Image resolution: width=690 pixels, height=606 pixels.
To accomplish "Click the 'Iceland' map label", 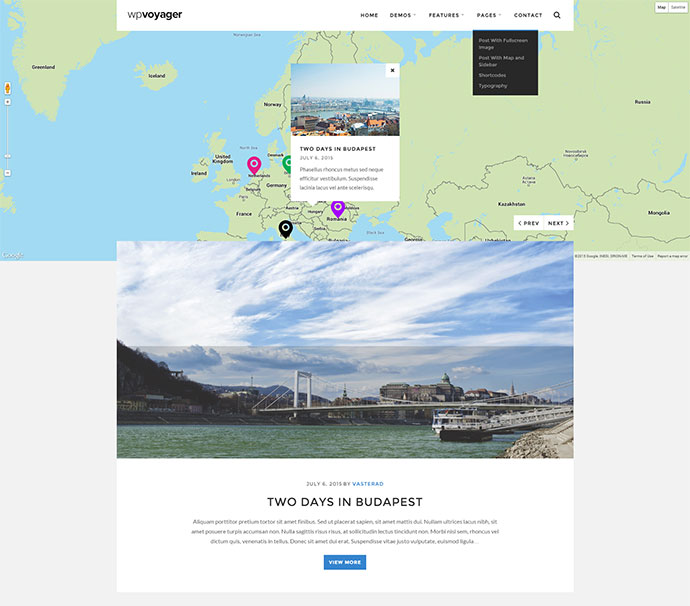I will pyautogui.click(x=157, y=76).
